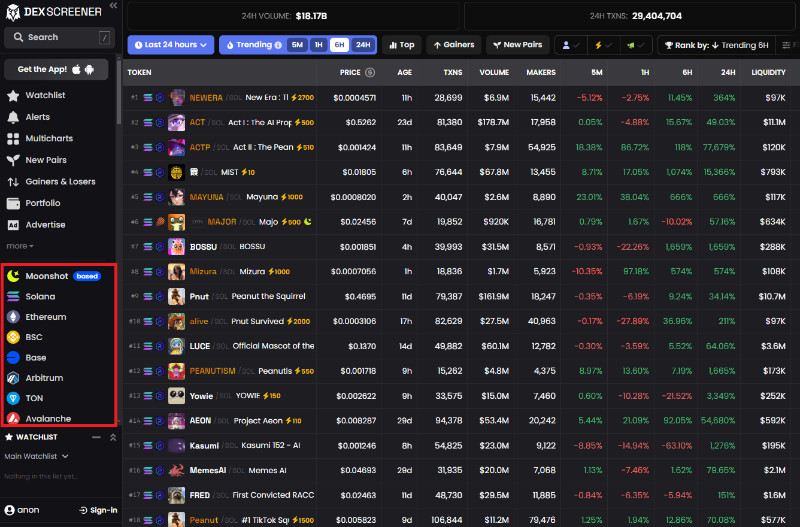Click the LUCE token mascot icon
Image resolution: width=800 pixels, height=527 pixels.
[x=177, y=346]
